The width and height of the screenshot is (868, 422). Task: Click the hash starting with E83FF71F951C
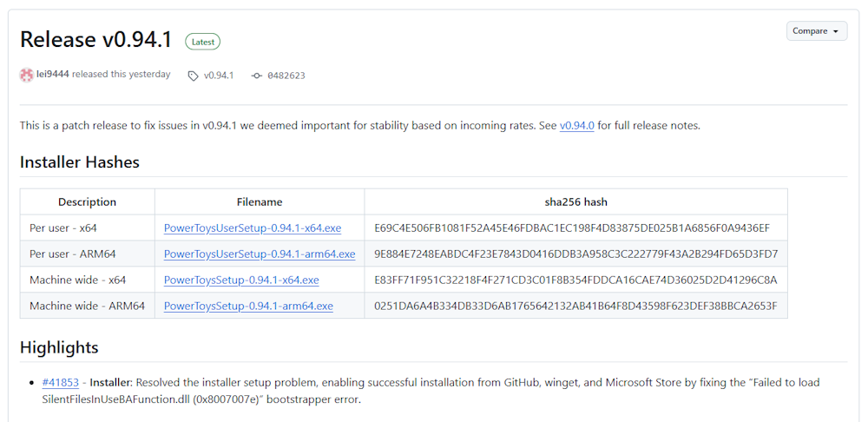575,280
